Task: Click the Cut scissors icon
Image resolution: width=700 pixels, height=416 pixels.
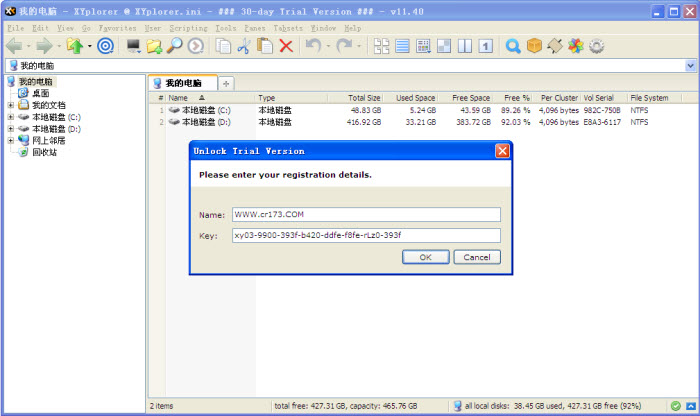Action: pyautogui.click(x=244, y=46)
